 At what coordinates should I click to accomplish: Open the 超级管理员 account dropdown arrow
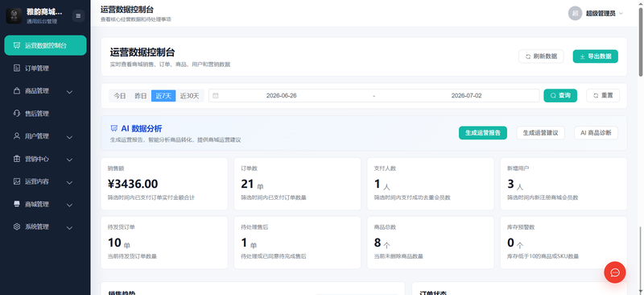point(621,14)
